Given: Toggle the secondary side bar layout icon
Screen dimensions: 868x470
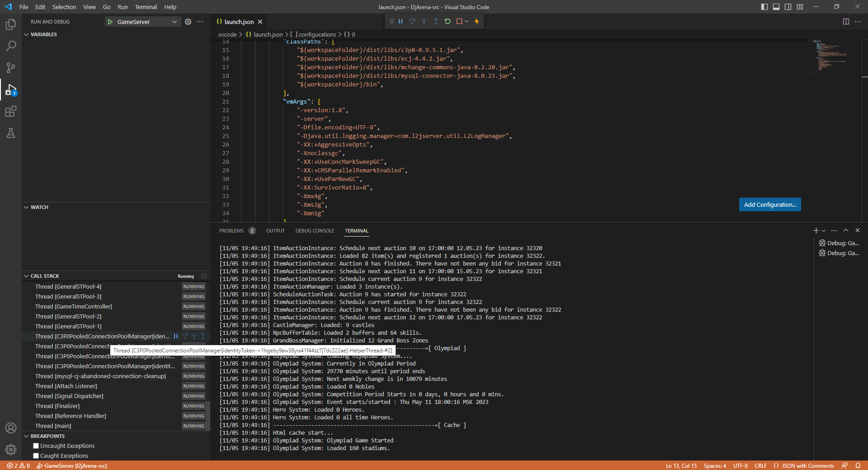Looking at the screenshot, I should 788,7.
